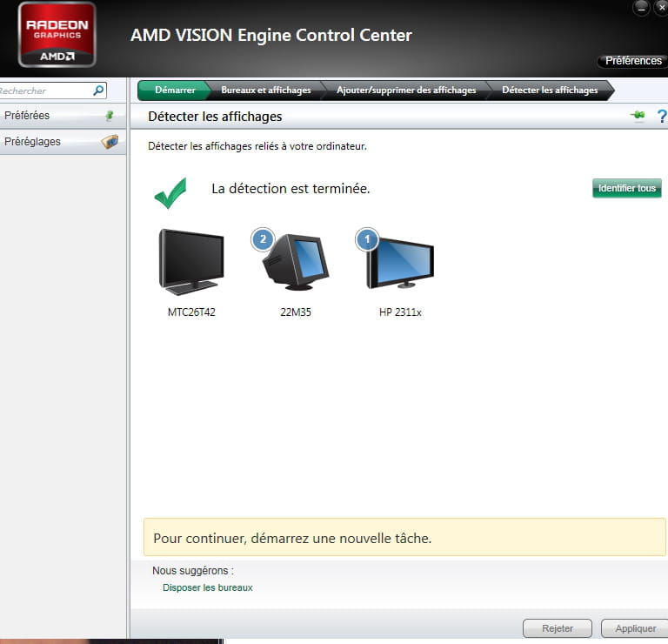The width and height of the screenshot is (668, 644).
Task: Click the Rejeter button
Action: tap(558, 628)
